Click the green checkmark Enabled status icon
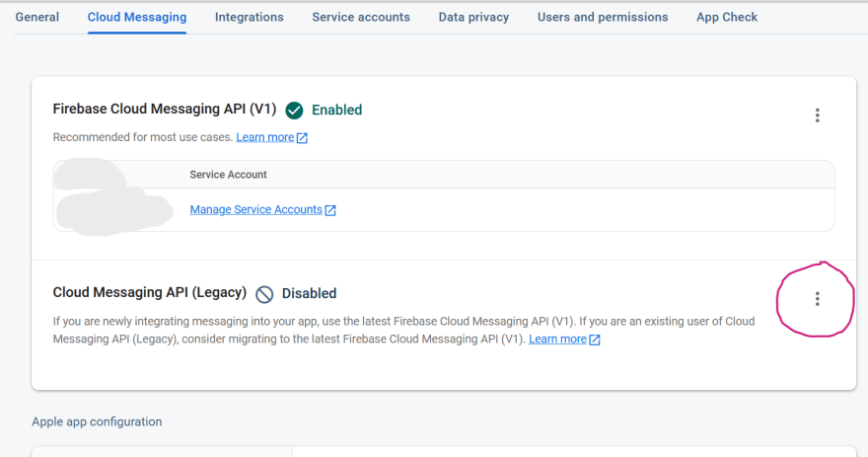 tap(294, 111)
